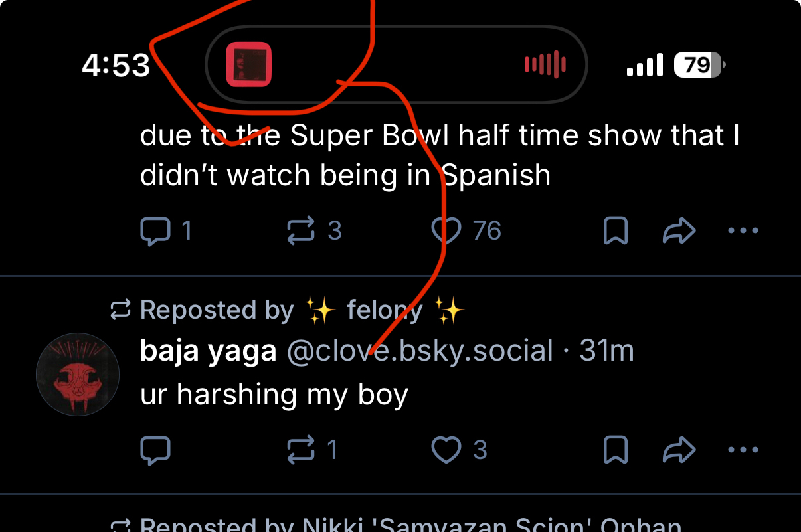Tap the album art in Dynamic Island
The height and width of the screenshot is (532, 801).
tap(249, 64)
